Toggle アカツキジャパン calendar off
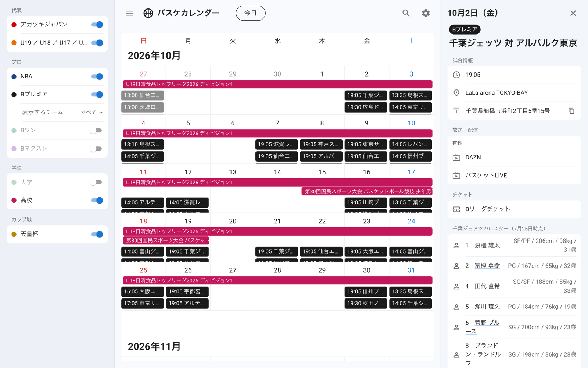The height and width of the screenshot is (368, 588). point(97,25)
